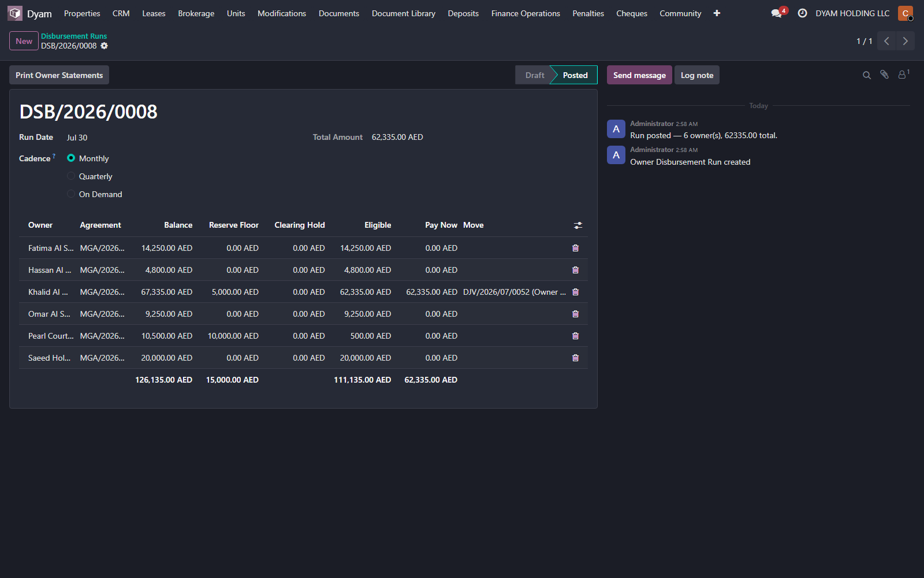Image resolution: width=924 pixels, height=578 pixels.
Task: Click the Pearl Court... owner cell
Action: (51, 336)
